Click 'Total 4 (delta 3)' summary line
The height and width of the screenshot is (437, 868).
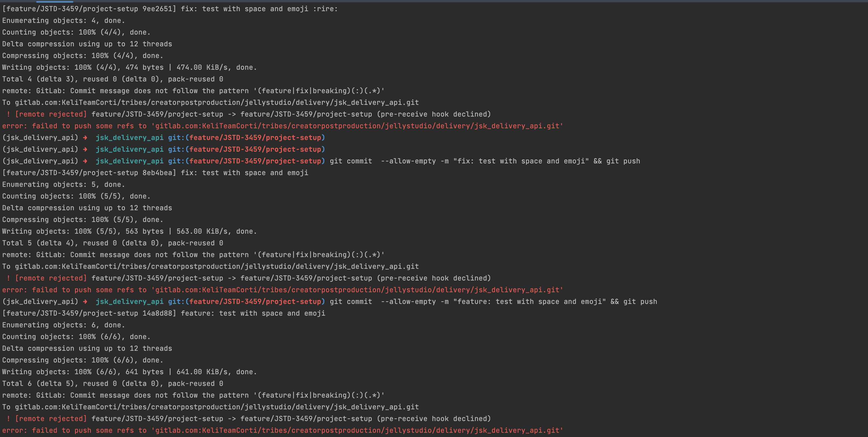(x=112, y=79)
